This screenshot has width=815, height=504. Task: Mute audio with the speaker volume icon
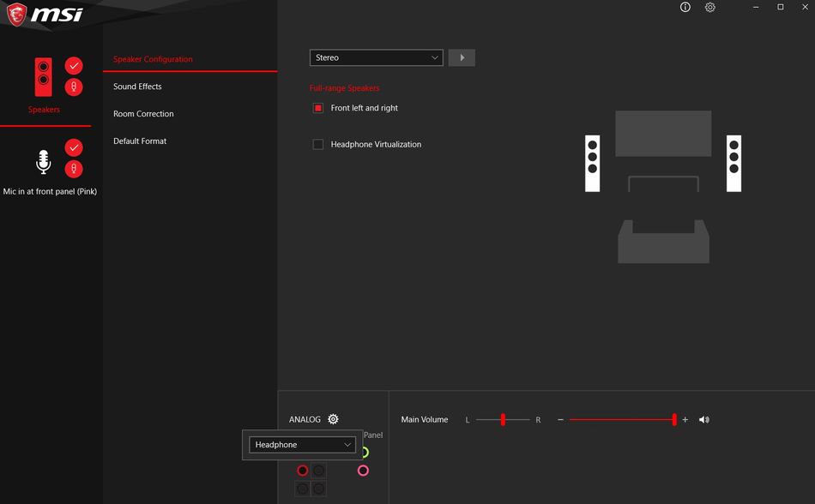pos(704,420)
